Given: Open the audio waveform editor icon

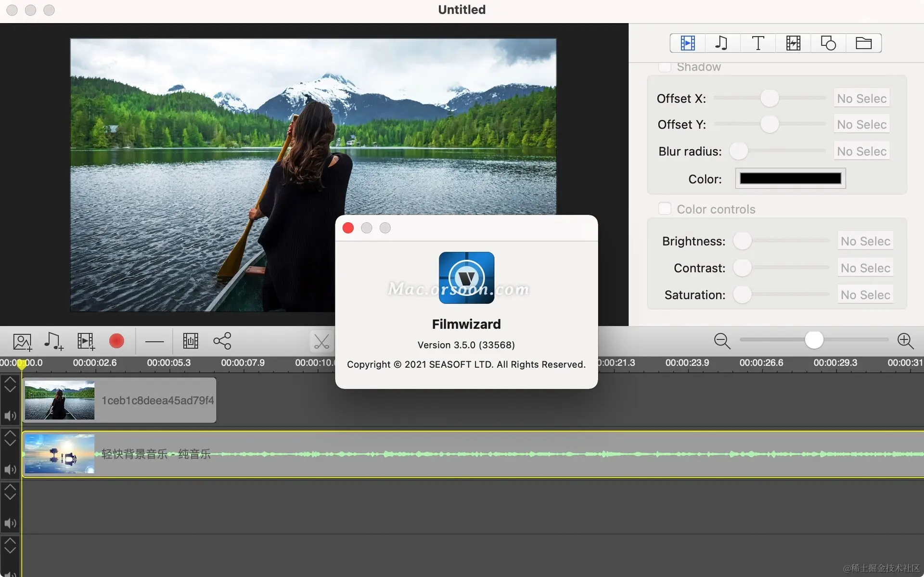Looking at the screenshot, I should click(x=191, y=341).
